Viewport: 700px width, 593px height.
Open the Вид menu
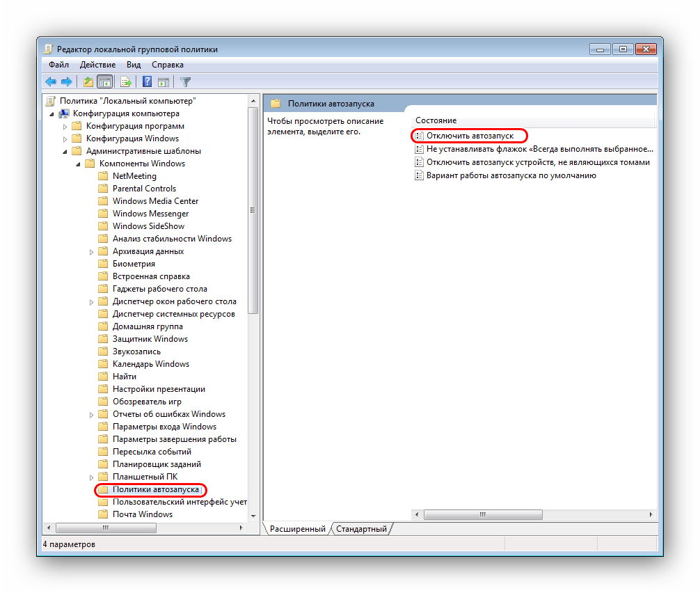[x=134, y=65]
